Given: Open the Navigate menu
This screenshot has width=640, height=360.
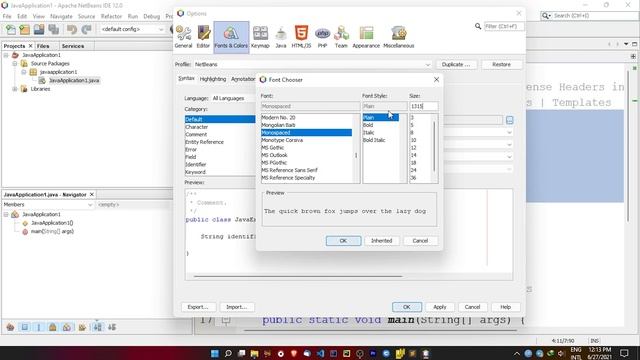Looking at the screenshot, I should [61, 16].
